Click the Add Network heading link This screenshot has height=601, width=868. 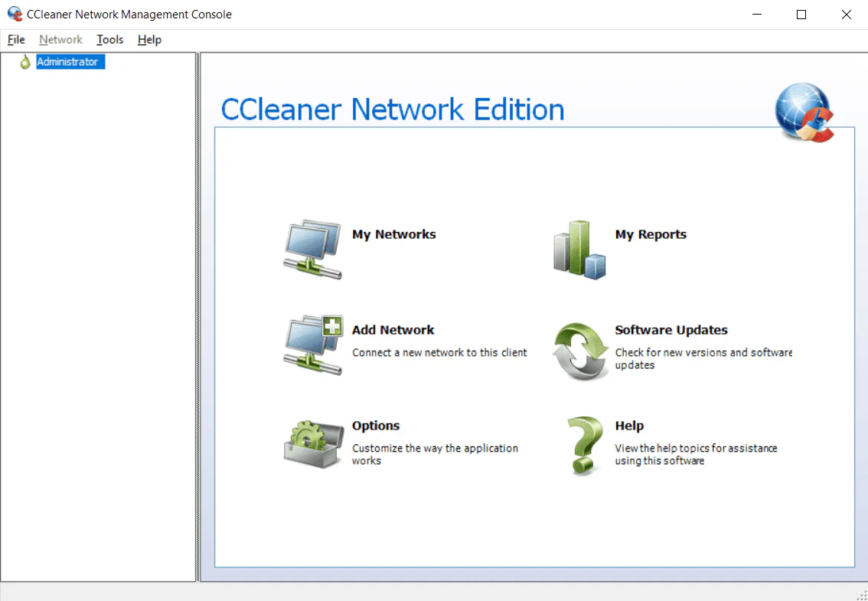393,329
